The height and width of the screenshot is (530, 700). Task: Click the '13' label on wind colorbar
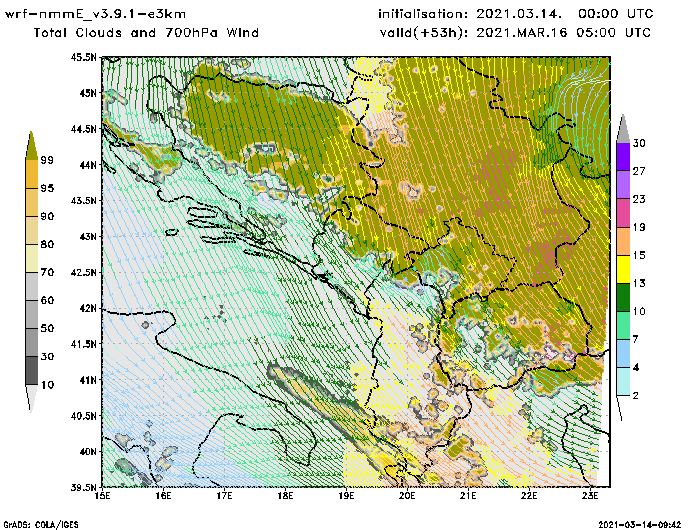click(x=639, y=283)
